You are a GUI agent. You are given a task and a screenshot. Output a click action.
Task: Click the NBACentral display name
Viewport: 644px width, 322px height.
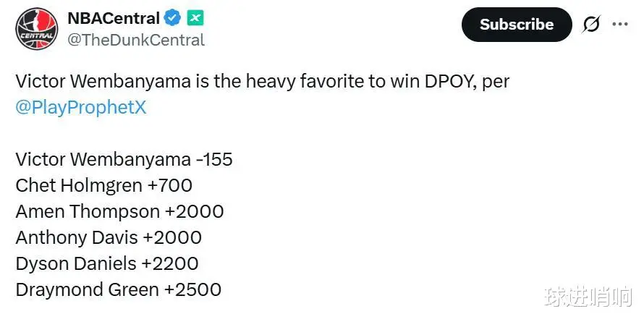coord(114,17)
